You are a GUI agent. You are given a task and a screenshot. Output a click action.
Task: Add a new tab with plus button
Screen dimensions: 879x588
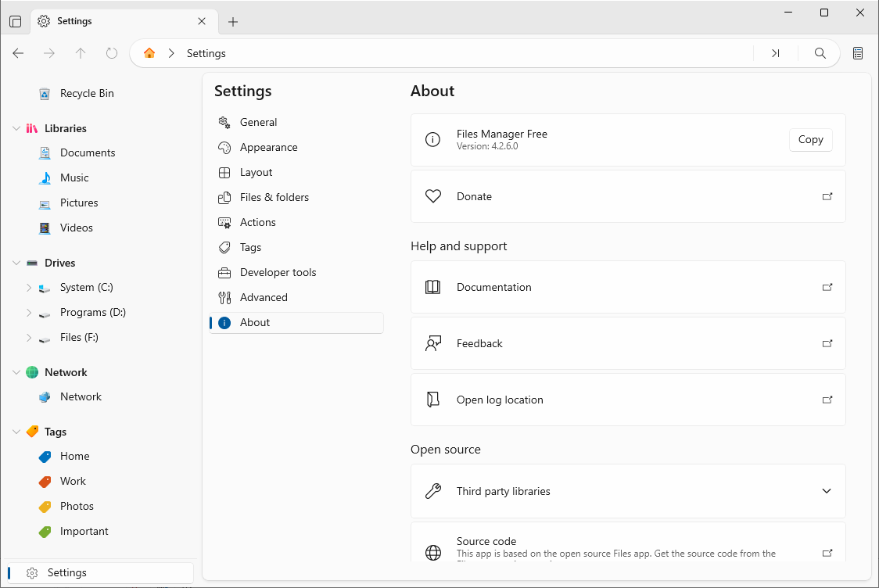(x=233, y=21)
